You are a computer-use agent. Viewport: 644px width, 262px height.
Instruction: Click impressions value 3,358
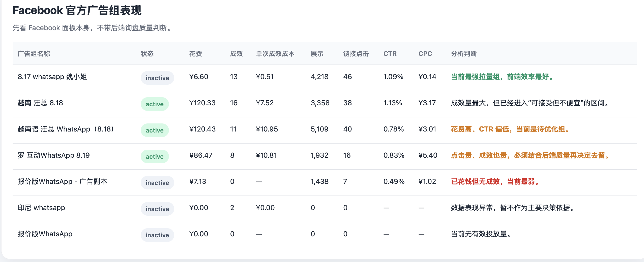point(320,103)
